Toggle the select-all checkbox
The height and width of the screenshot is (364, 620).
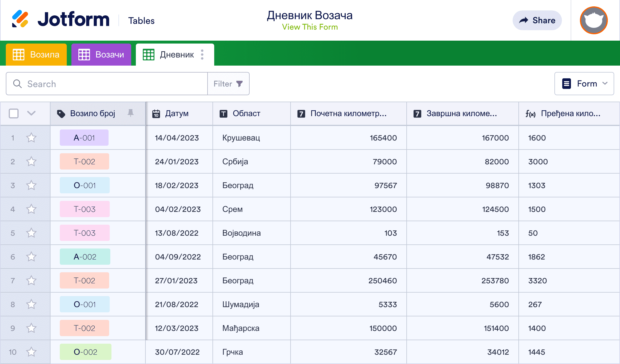click(13, 113)
